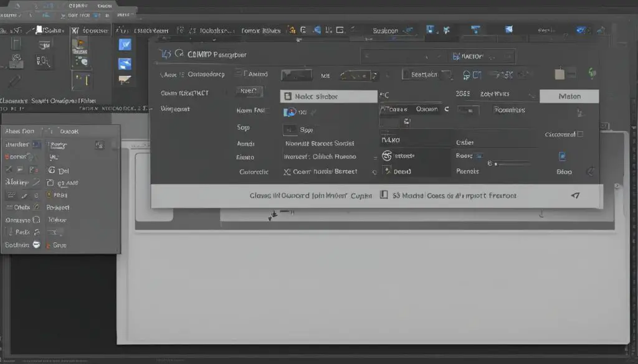638x364 pixels.
Task: Toggle the 'Ciccoveral' checkbox
Action: [x=580, y=134]
